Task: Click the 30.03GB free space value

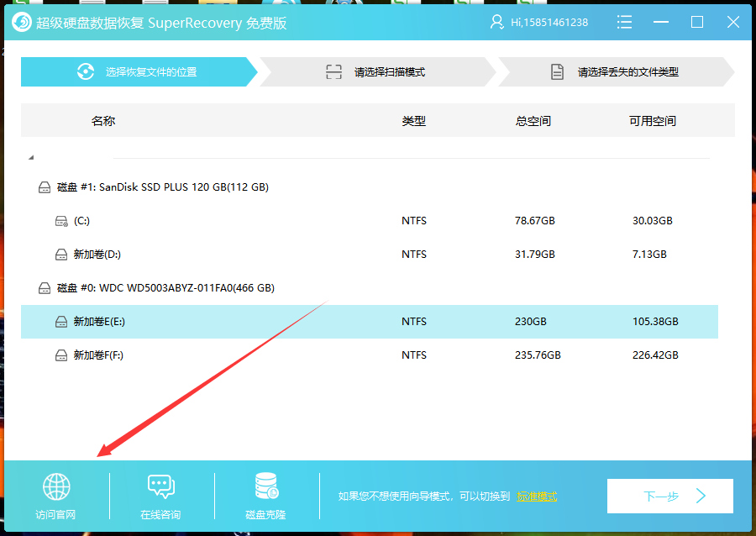Action: 653,221
